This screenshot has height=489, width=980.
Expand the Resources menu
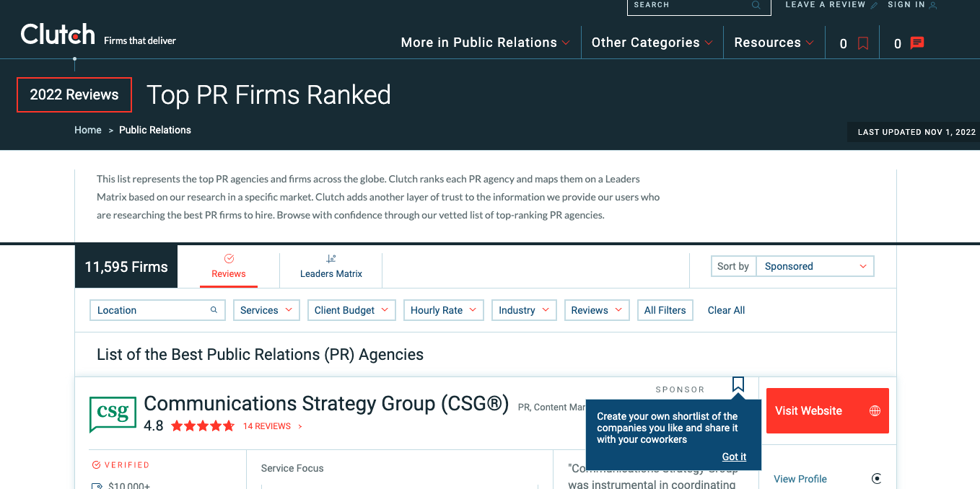(x=774, y=43)
